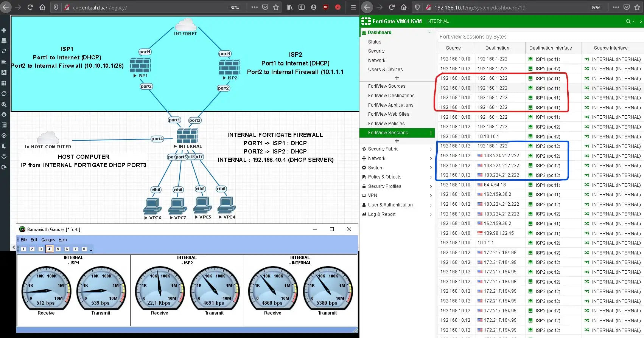Expand the Policy & Objects menu

[397, 177]
